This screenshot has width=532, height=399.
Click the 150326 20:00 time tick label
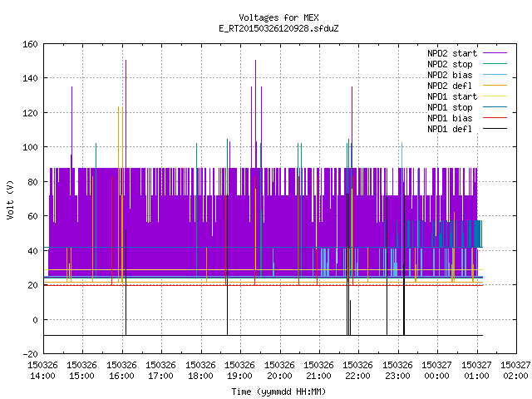[x=279, y=371]
